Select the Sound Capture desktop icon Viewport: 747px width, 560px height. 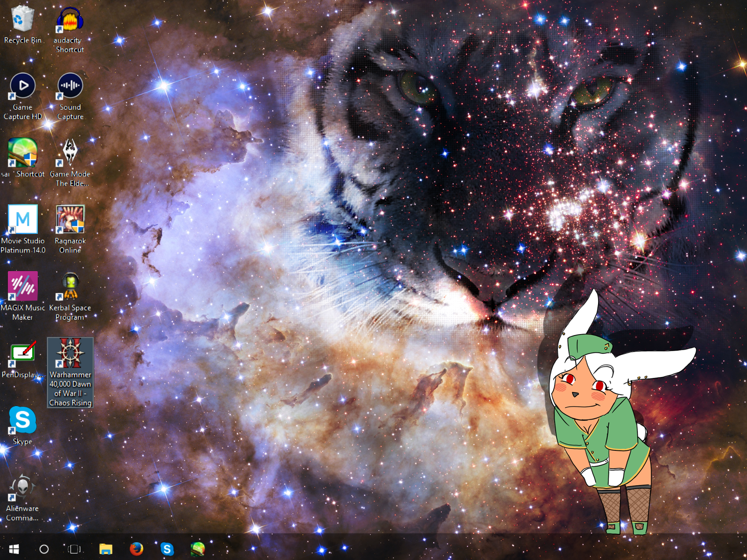70,86
